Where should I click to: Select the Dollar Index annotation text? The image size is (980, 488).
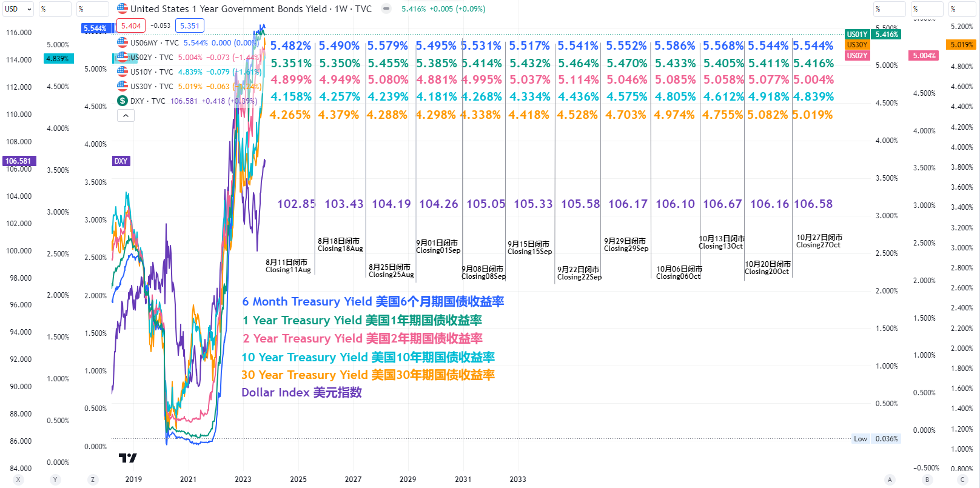click(301, 392)
